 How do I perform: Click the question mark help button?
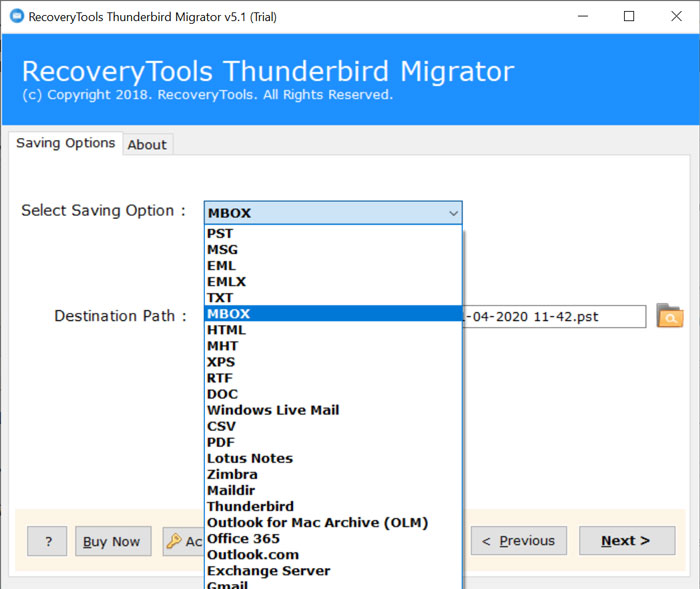tap(47, 541)
